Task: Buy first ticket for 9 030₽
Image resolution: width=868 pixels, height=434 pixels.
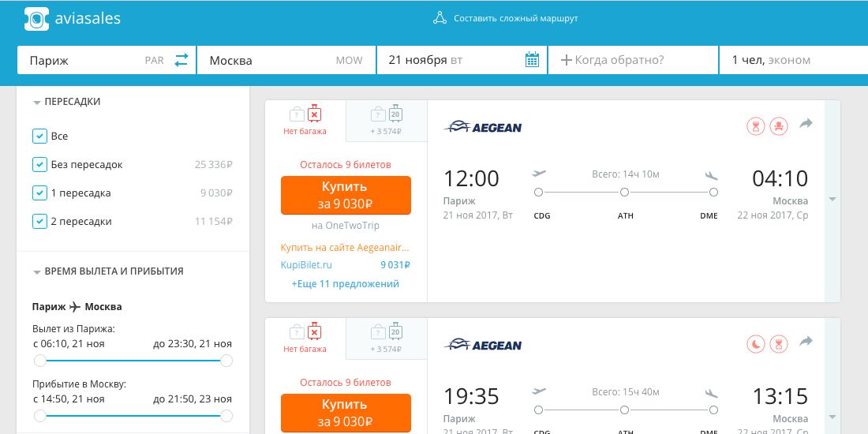Action: pos(346,195)
